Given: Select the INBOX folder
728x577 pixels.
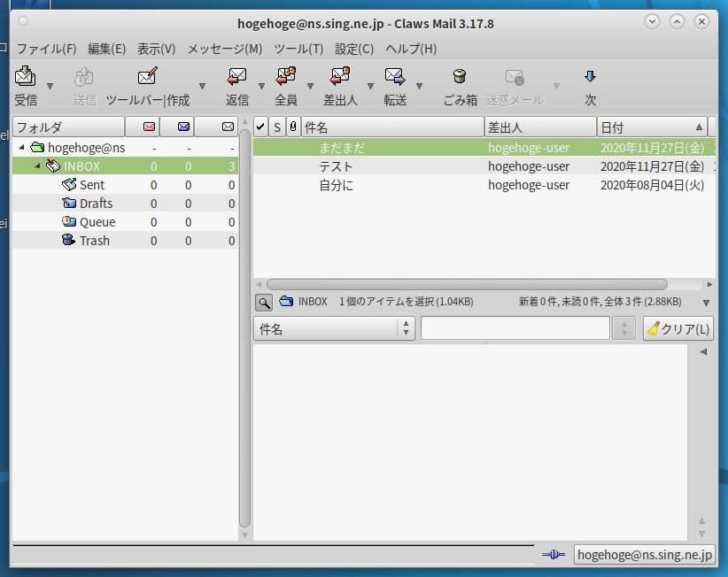Looking at the screenshot, I should tap(126, 166).
